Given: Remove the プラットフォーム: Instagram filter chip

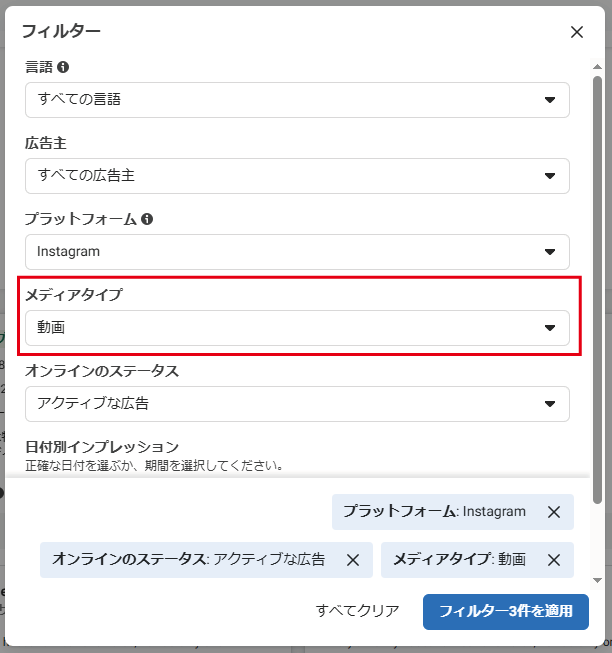Looking at the screenshot, I should (x=554, y=512).
